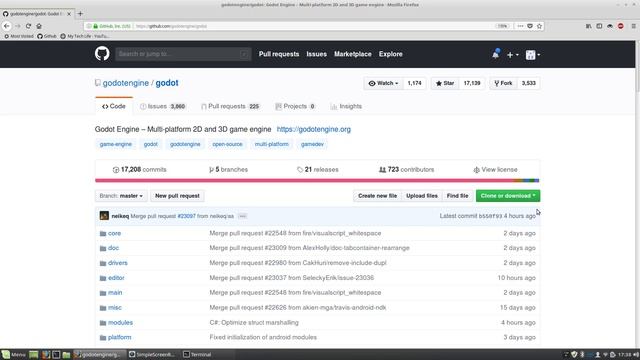Open the modules folder
Screen dimensions: 640x360
point(120,322)
